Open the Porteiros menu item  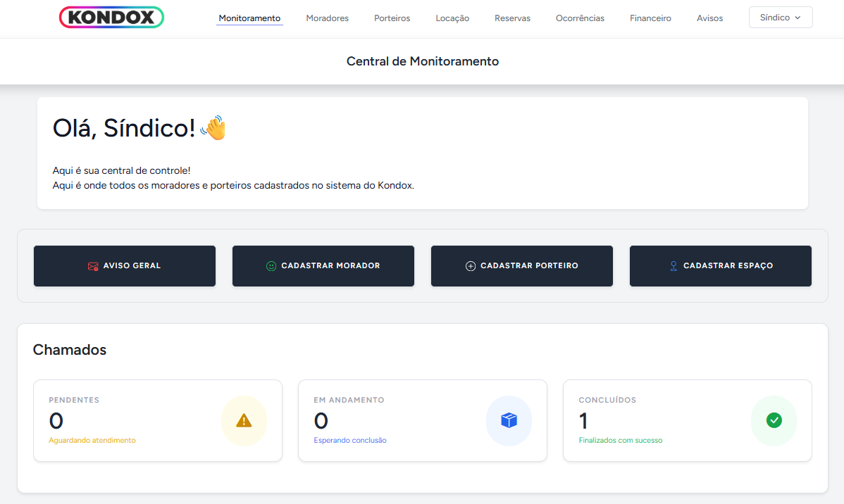392,18
